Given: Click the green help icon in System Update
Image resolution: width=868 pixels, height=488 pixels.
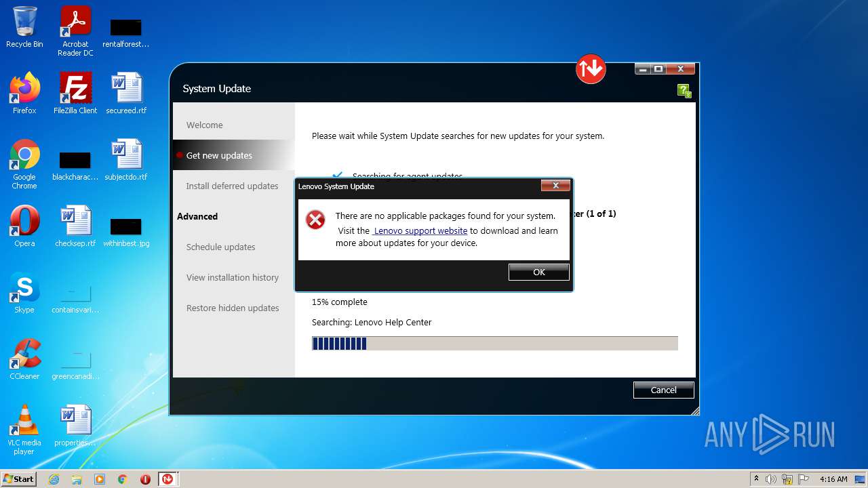Looking at the screenshot, I should pyautogui.click(x=684, y=91).
